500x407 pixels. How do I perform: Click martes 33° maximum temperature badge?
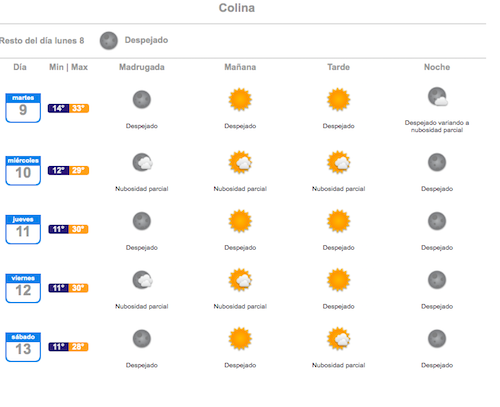(79, 108)
